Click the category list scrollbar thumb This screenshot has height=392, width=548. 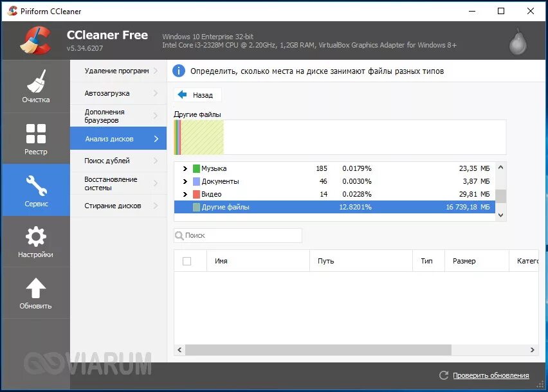pyautogui.click(x=501, y=196)
